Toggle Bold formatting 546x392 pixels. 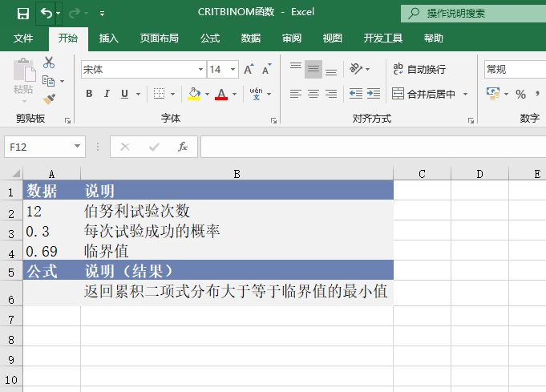(89, 94)
